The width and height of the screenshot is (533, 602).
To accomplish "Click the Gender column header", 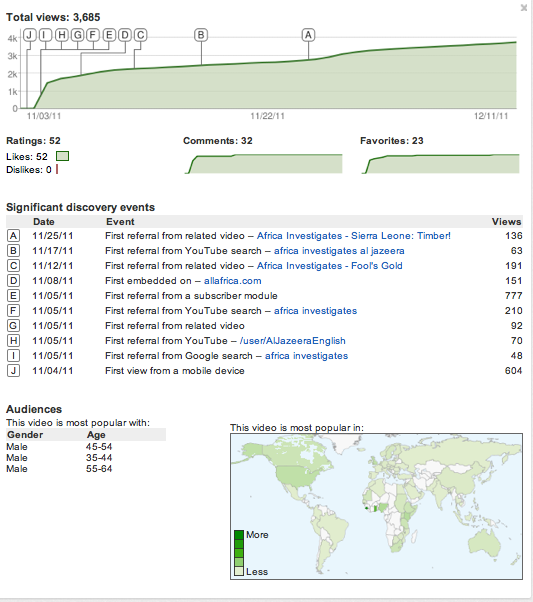I will click(25, 435).
